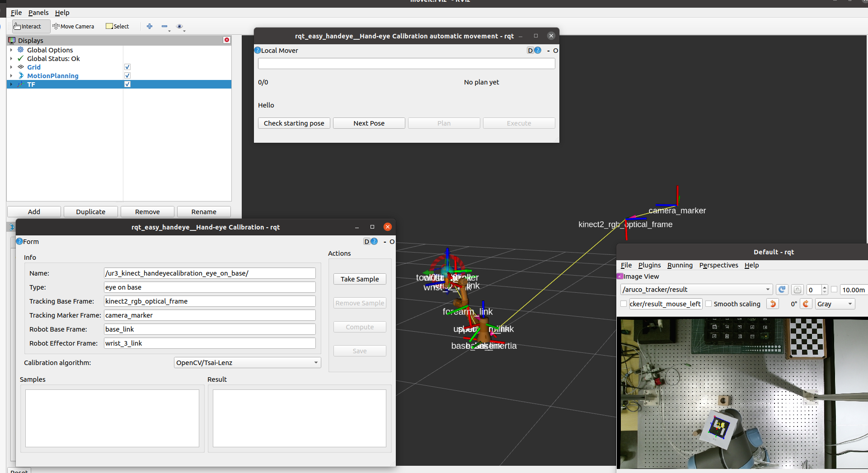
Task: Open the File menu in Default rqt window
Action: coord(626,265)
